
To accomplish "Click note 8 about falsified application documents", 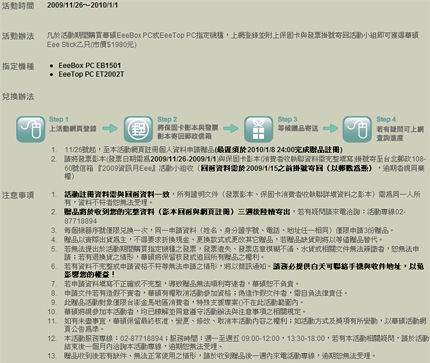I will (x=206, y=293).
